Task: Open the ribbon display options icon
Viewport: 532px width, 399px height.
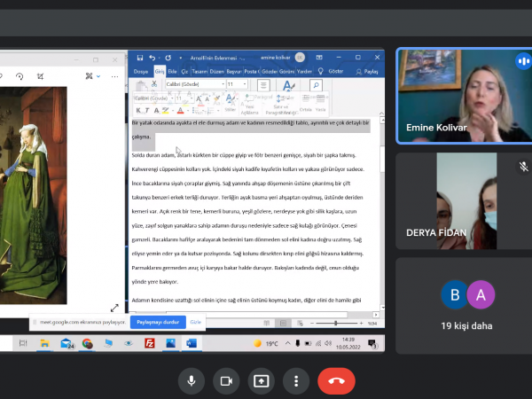Action: click(x=319, y=58)
